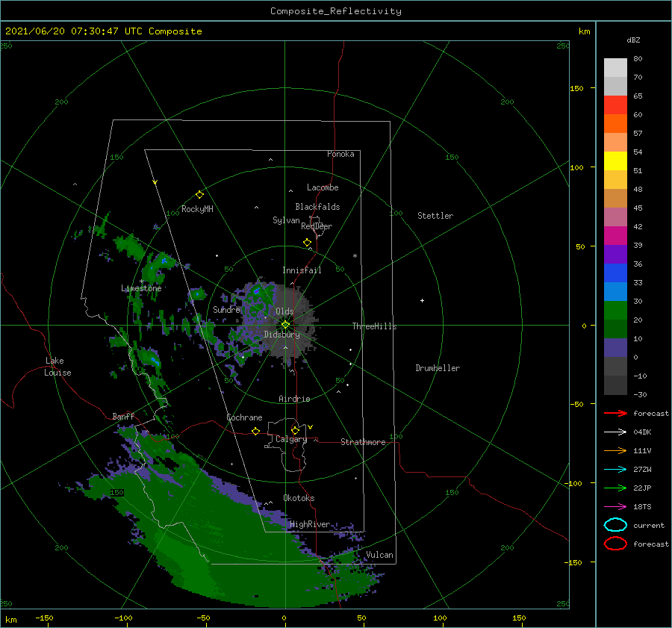Click the magenta 18TS arrow legend icon
Screen dimensions: 672x628
615,507
